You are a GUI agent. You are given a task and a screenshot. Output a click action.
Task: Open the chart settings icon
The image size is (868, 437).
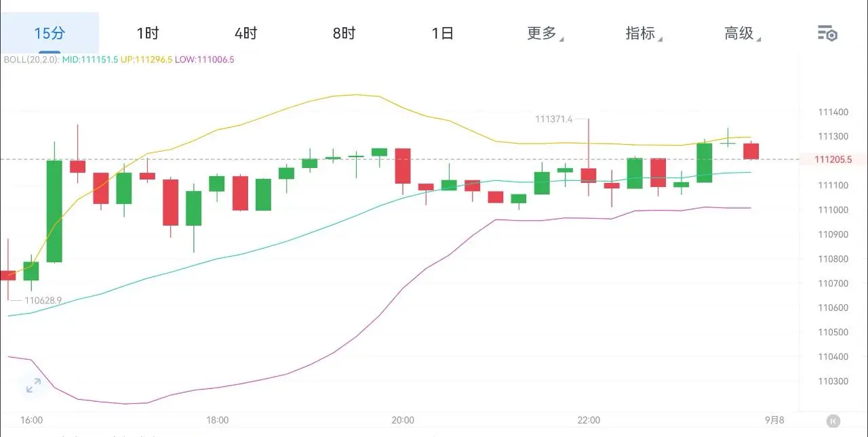tap(827, 33)
